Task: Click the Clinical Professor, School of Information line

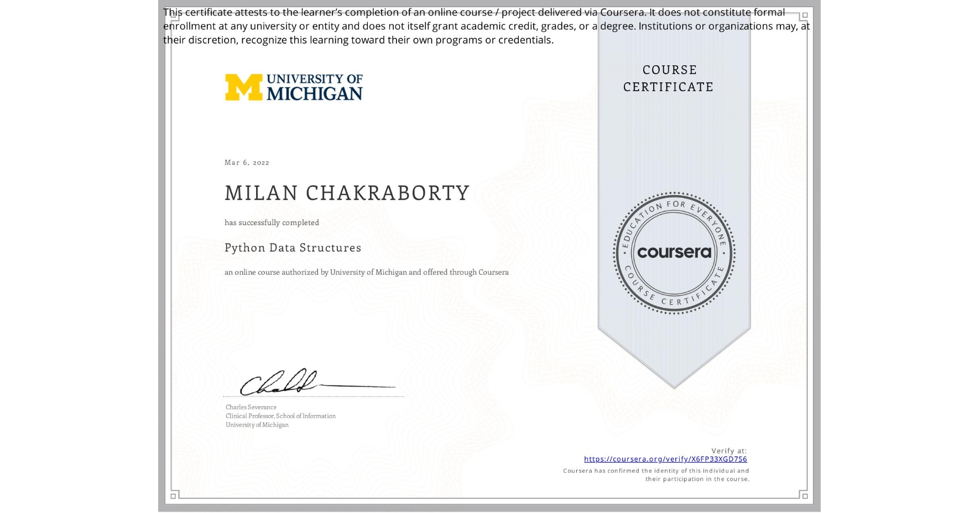Action: pos(280,416)
